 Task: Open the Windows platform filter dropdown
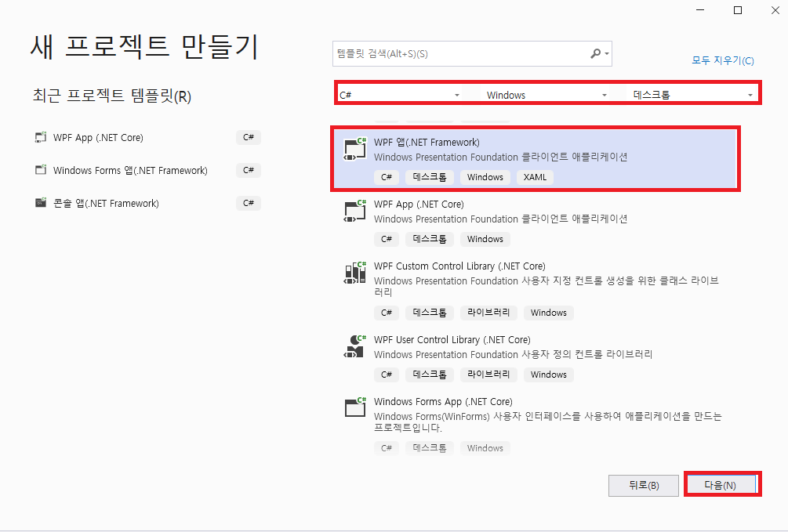[x=547, y=95]
